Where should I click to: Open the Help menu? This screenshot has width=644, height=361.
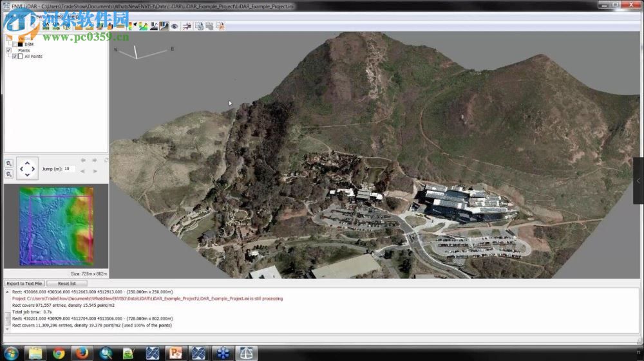(72, 17)
